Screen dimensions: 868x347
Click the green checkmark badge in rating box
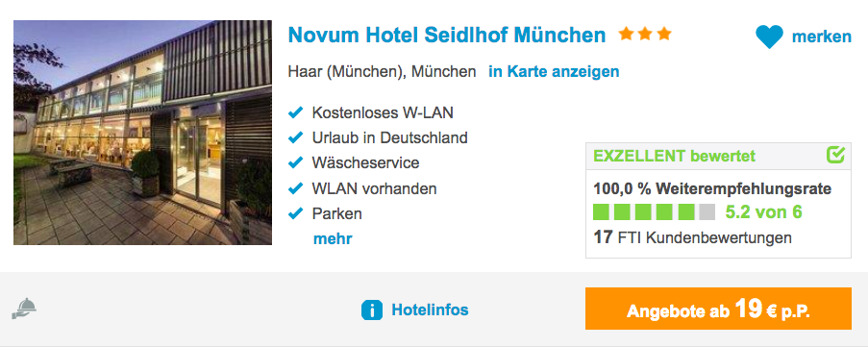(x=835, y=156)
